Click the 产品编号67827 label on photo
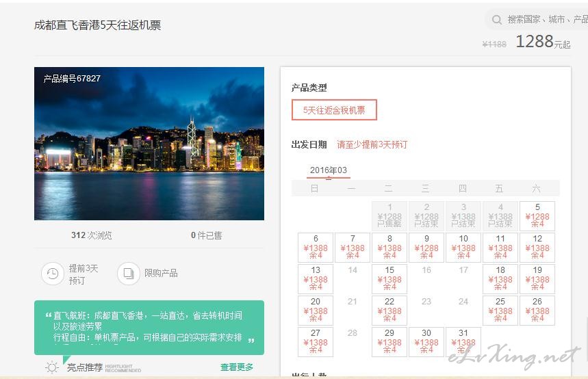The width and height of the screenshot is (588, 379). coord(72,79)
